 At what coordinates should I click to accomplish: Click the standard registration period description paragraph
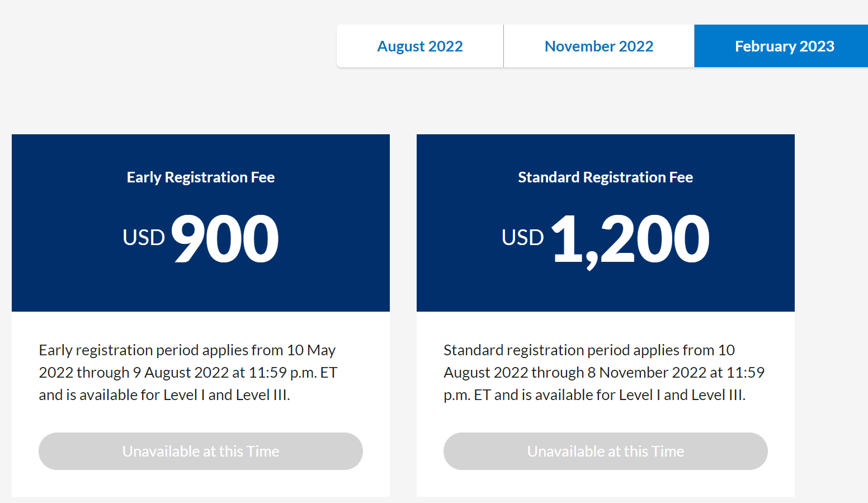pyautogui.click(x=604, y=373)
